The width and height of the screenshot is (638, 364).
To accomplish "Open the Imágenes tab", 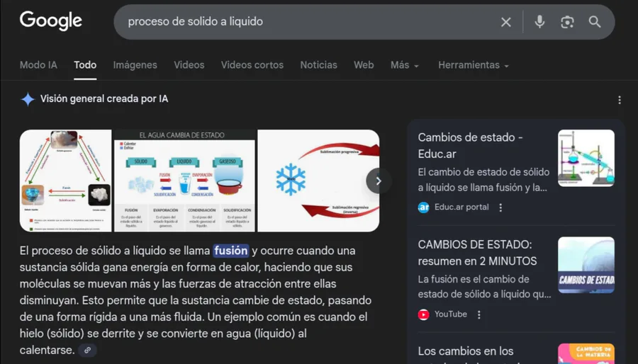I will [x=135, y=65].
